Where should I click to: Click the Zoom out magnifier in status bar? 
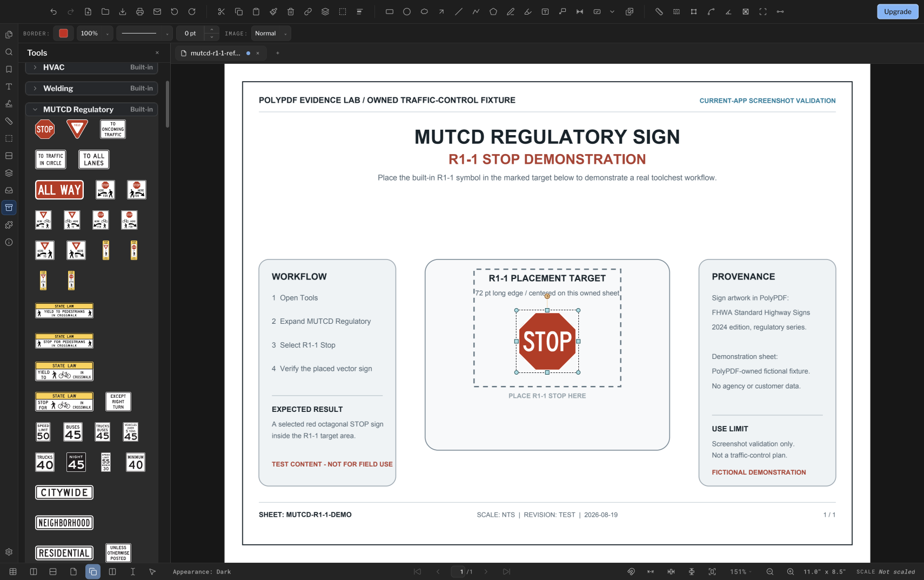tap(770, 571)
